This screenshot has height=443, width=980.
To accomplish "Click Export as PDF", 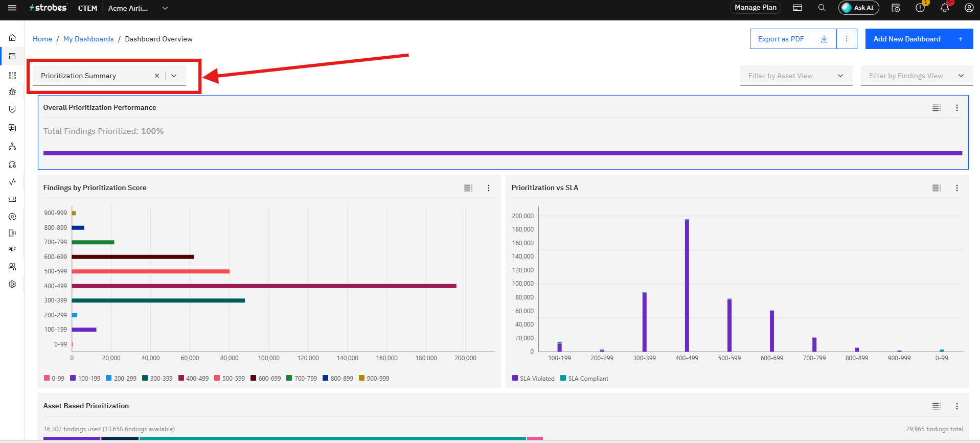I will coord(793,39).
